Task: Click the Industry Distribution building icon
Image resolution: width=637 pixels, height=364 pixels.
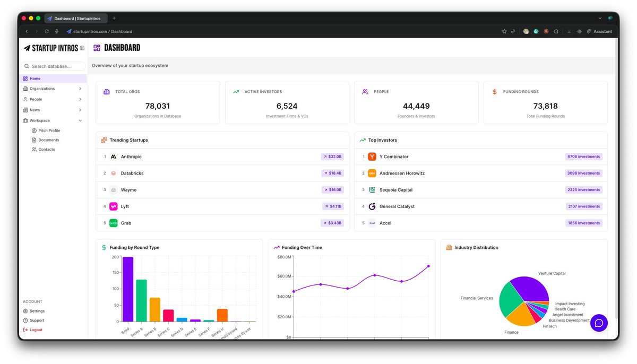Action: pos(449,247)
